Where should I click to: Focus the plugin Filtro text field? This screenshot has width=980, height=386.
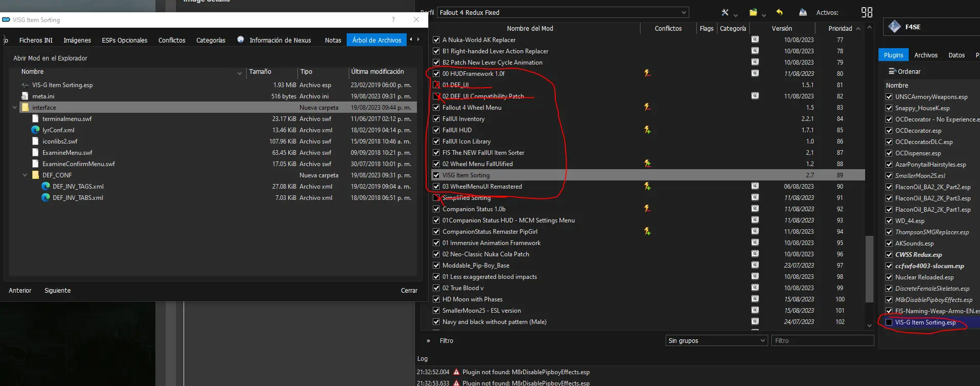[823, 340]
